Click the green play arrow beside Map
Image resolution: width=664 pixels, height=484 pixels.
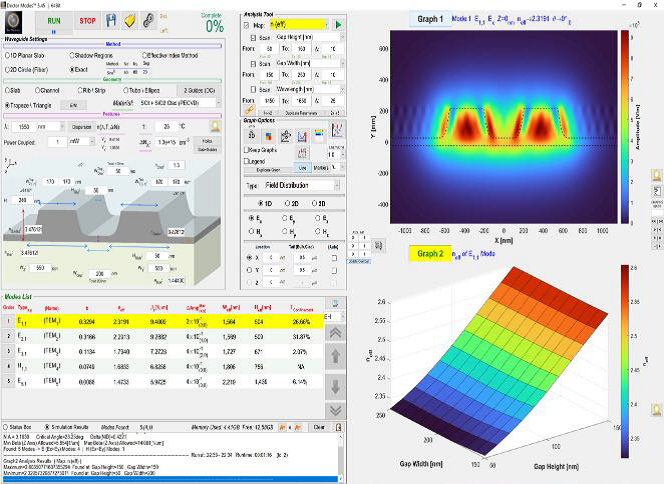click(338, 24)
